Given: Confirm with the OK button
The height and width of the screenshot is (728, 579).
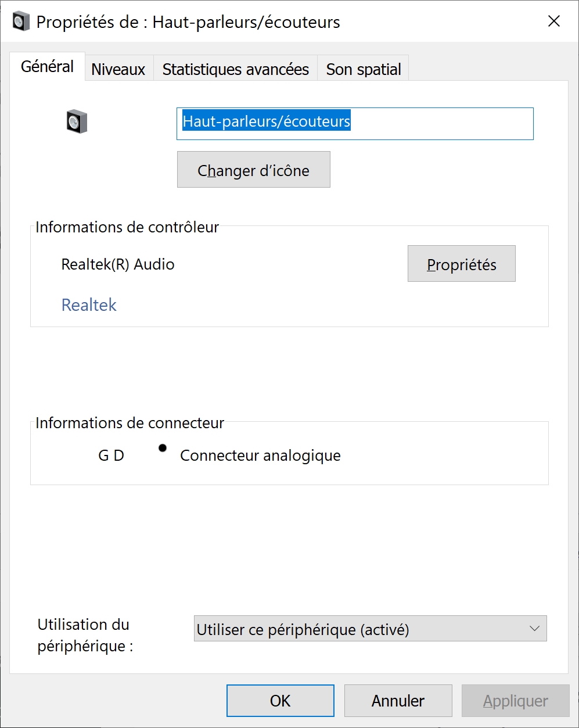Looking at the screenshot, I should click(280, 701).
